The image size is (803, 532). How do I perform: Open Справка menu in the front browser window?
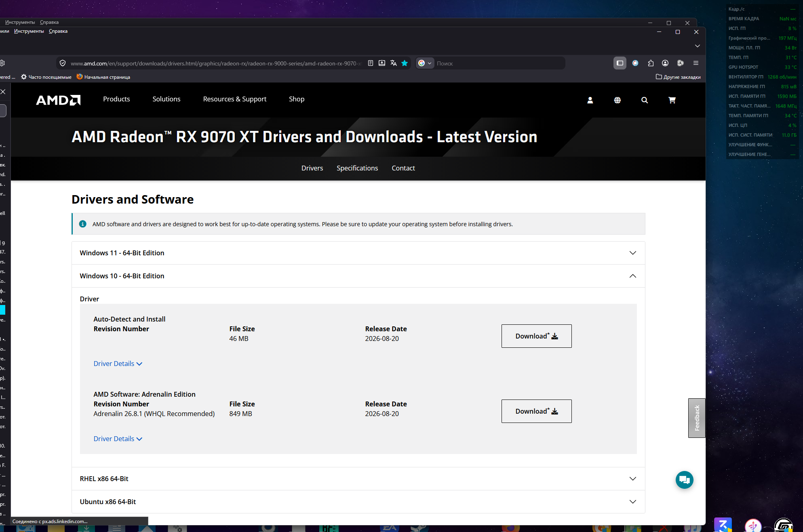(58, 31)
